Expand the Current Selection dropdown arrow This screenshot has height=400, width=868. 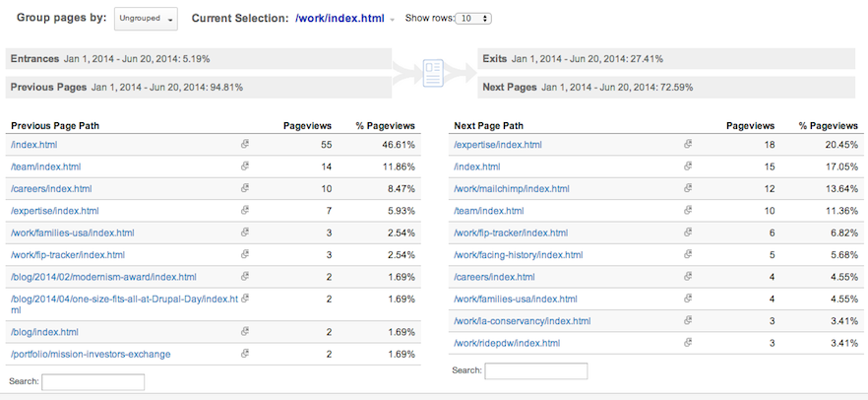[x=393, y=20]
